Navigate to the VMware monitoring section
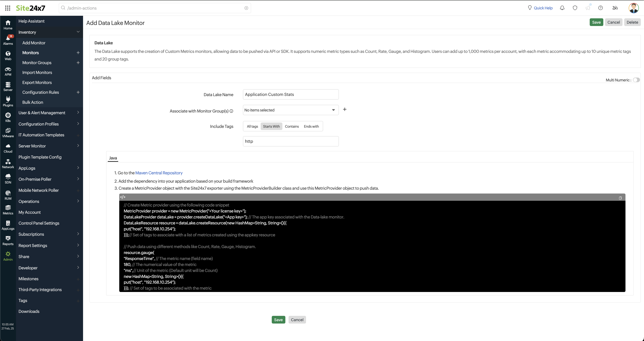This screenshot has width=644, height=341. click(8, 132)
